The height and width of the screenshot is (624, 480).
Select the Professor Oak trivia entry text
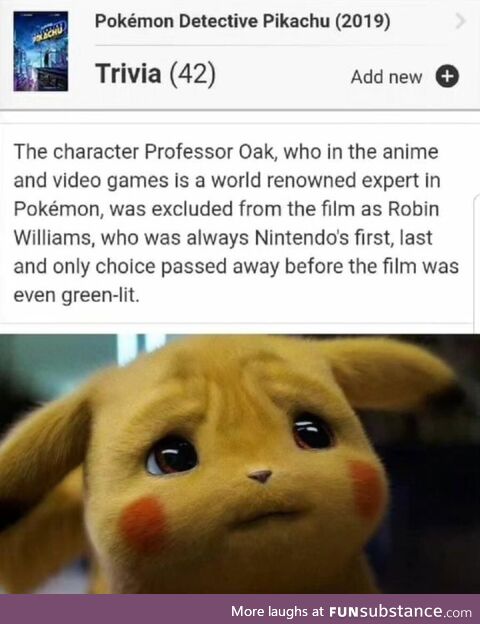coord(236,223)
